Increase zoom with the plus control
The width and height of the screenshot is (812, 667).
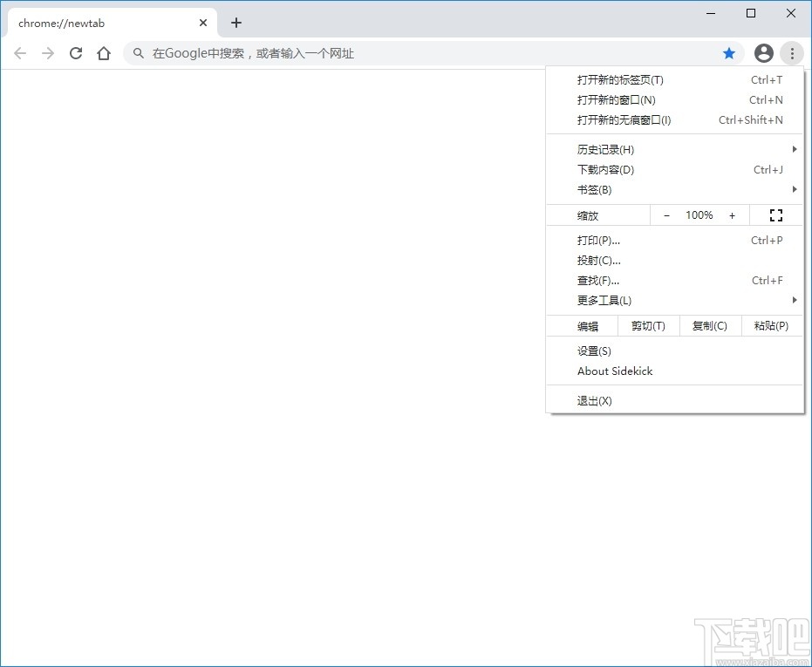732,214
